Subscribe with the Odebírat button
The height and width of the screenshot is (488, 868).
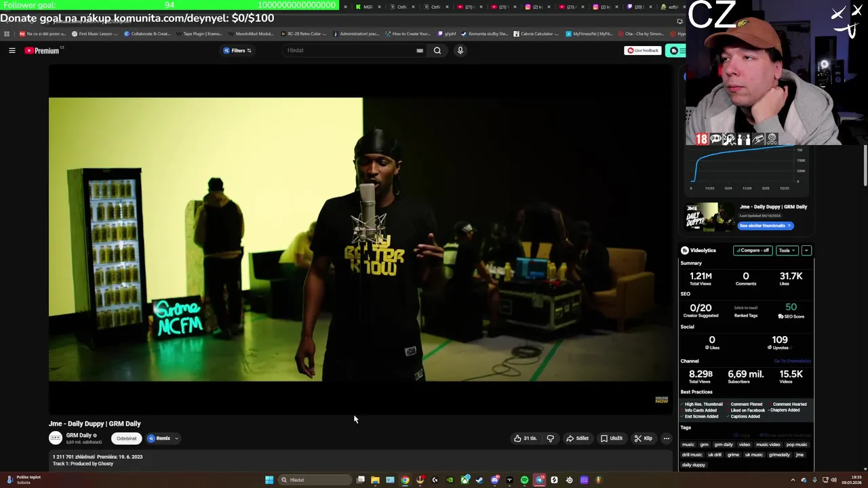(126, 439)
